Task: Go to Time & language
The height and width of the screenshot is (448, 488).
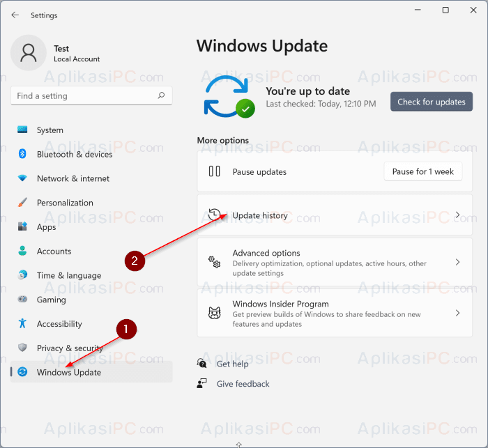Action: [x=69, y=276]
